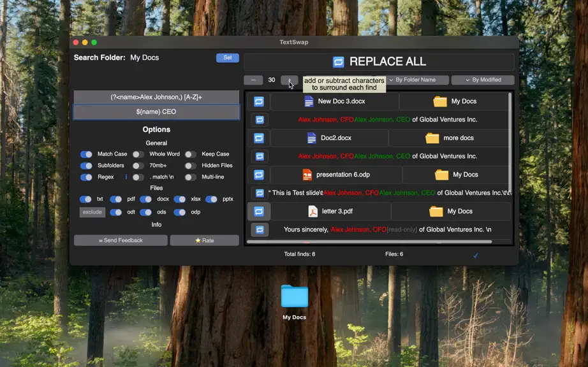Open the Doc2.docx document icon
588x367 pixels.
312,138
